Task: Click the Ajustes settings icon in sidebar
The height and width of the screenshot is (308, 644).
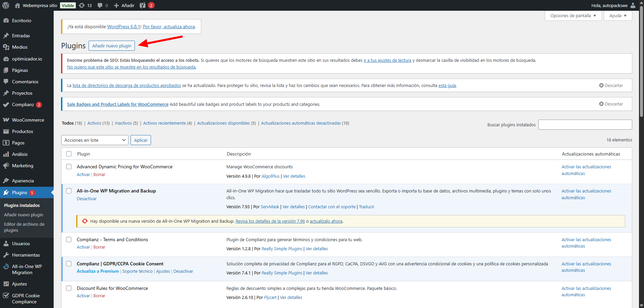Action: 6,284
